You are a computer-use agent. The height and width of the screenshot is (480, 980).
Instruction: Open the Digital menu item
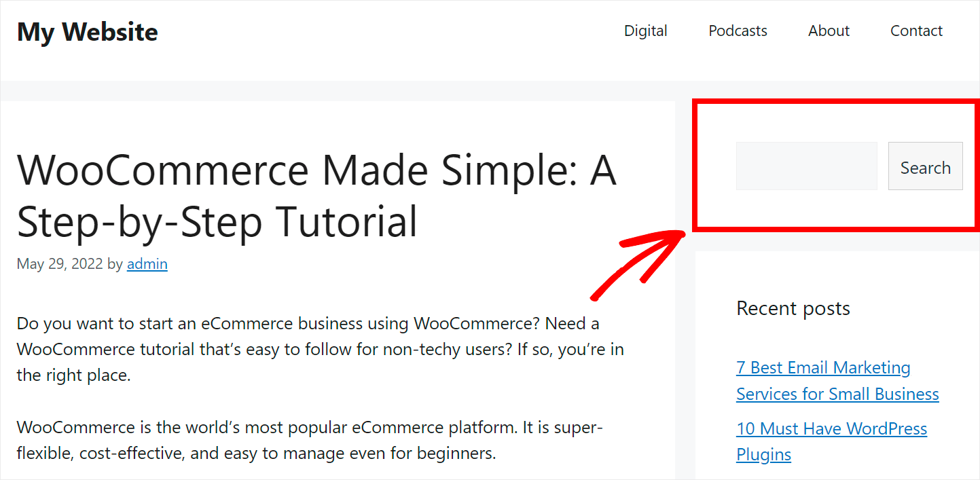coord(646,31)
